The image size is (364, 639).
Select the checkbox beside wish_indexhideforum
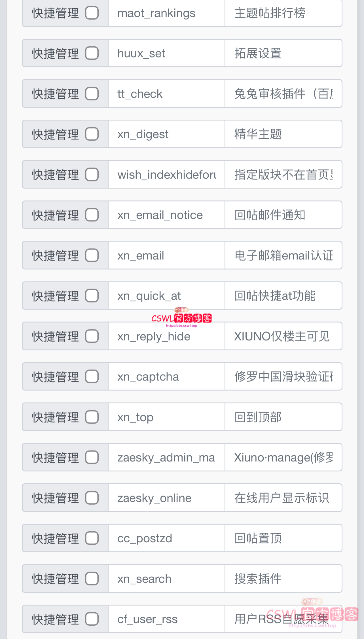click(x=91, y=174)
